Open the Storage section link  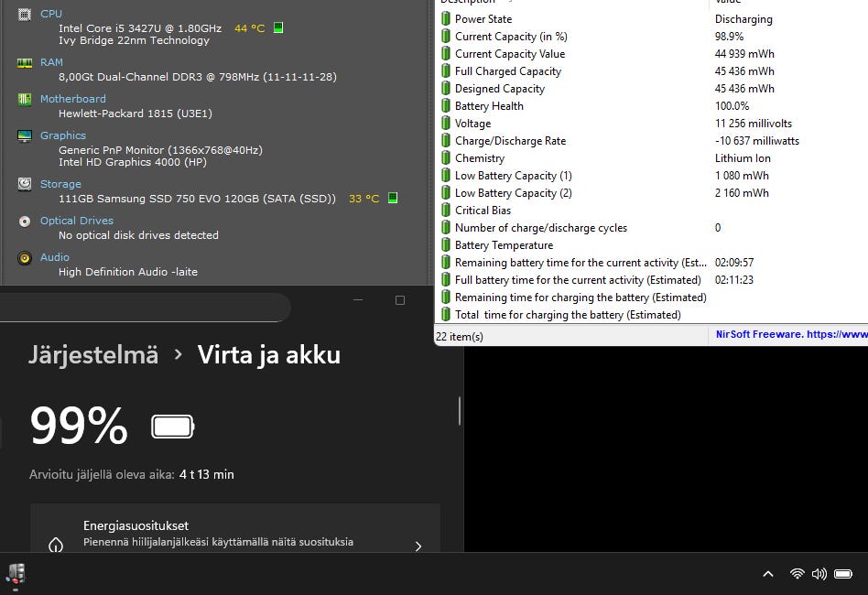click(60, 184)
